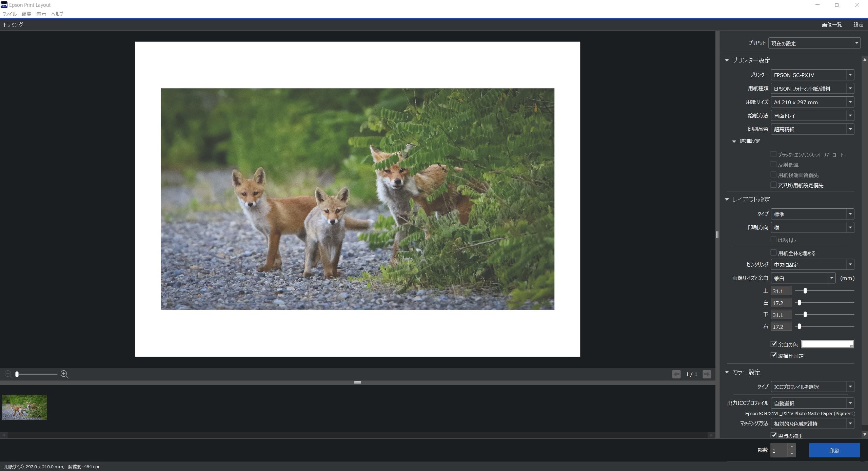Image resolution: width=868 pixels, height=471 pixels.
Task: Click the 部数 copies input field
Action: (779, 451)
